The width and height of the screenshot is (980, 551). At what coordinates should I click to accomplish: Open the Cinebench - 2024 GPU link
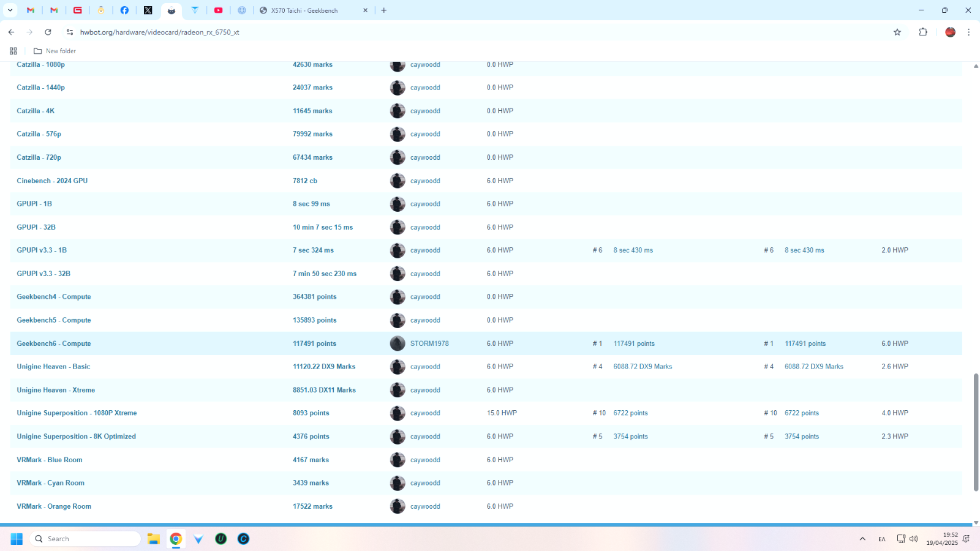pos(52,181)
